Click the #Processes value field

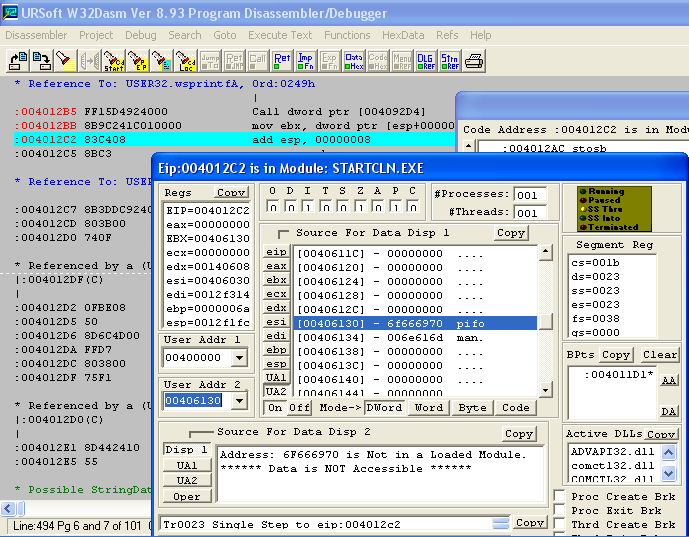[530, 195]
